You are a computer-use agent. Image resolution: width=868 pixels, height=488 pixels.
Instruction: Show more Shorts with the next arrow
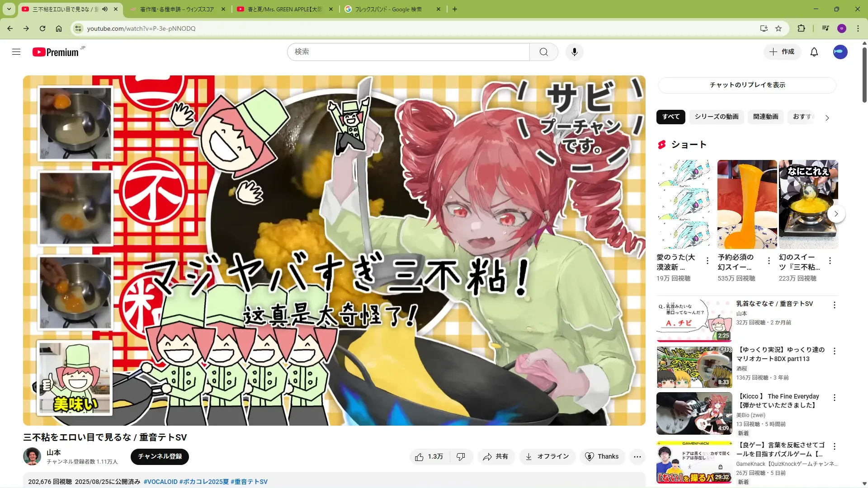[836, 214]
